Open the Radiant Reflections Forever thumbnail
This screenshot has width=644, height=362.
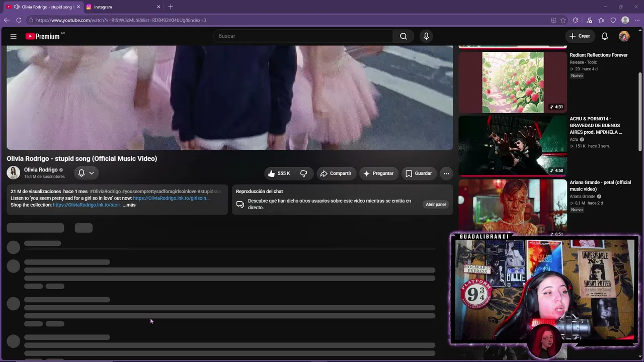click(x=513, y=82)
